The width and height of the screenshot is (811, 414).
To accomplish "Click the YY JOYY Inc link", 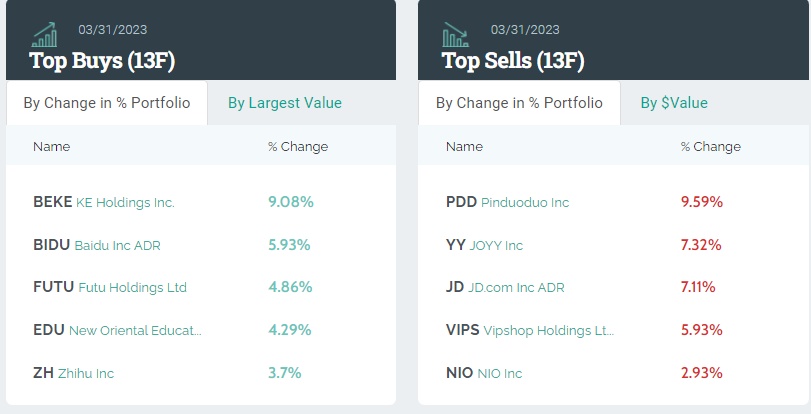I will click(484, 245).
